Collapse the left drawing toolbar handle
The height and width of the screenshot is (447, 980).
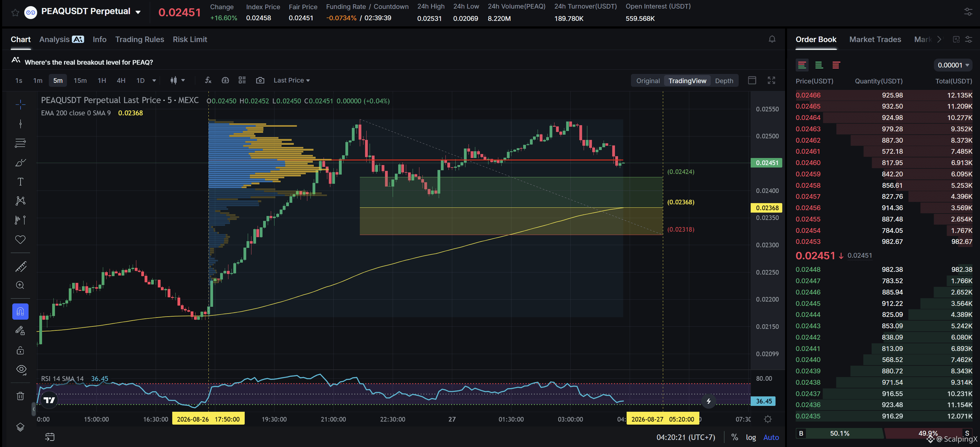33,409
